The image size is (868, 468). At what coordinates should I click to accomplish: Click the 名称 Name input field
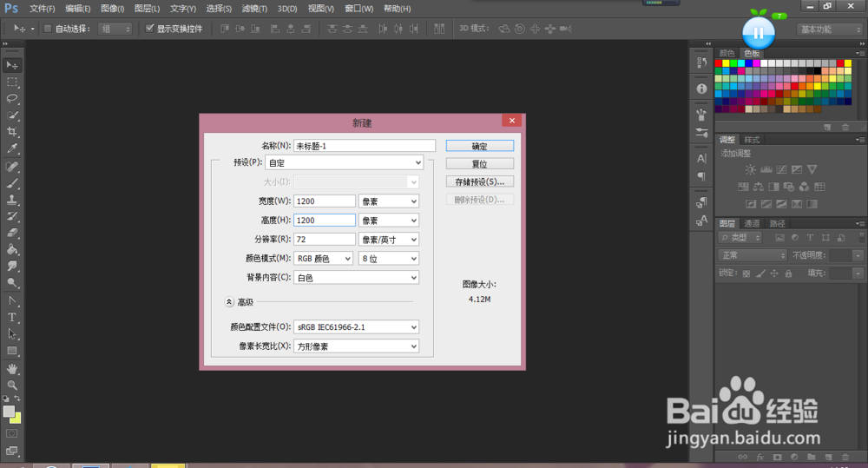[365, 146]
